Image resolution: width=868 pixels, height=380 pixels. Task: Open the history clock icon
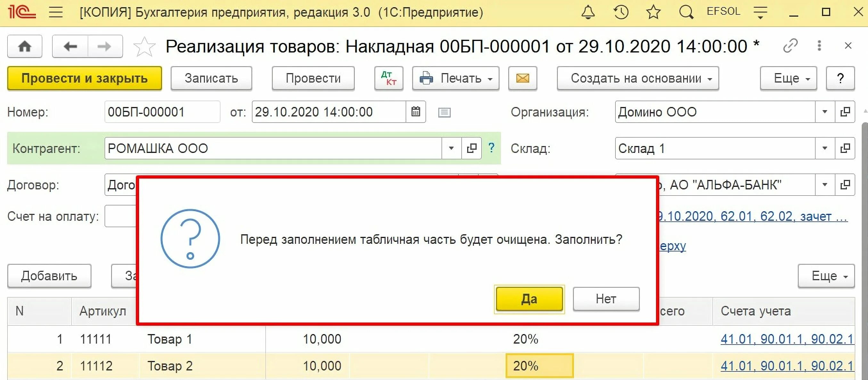click(x=621, y=12)
